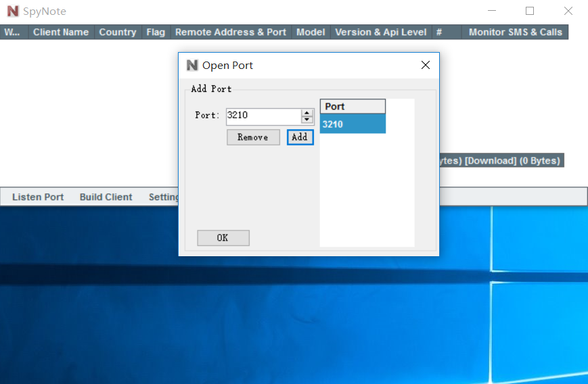Open the Build Client menu
This screenshot has height=384, width=588.
click(x=106, y=197)
